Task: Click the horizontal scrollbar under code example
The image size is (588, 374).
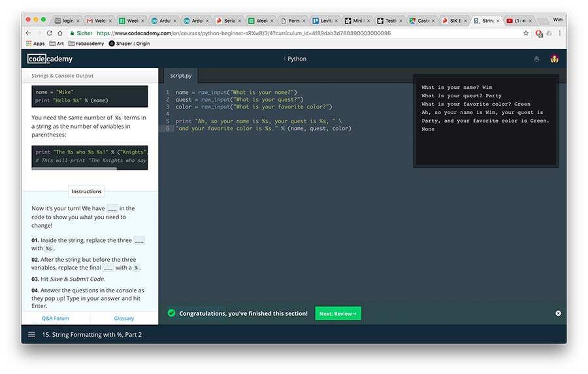Action: 74,168
